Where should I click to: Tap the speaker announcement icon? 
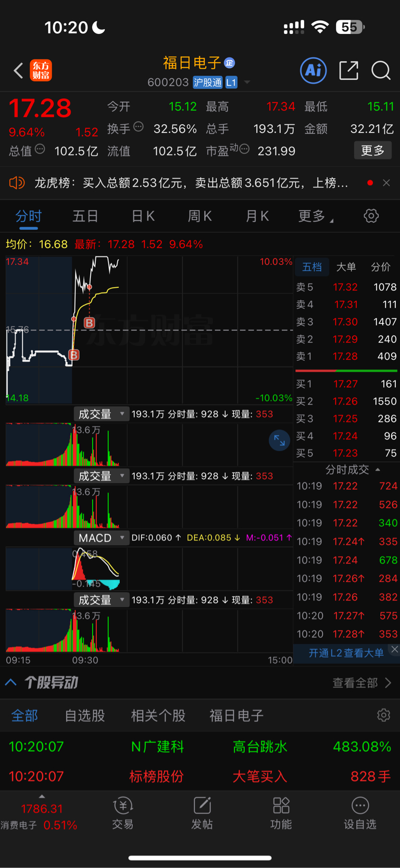tap(17, 183)
